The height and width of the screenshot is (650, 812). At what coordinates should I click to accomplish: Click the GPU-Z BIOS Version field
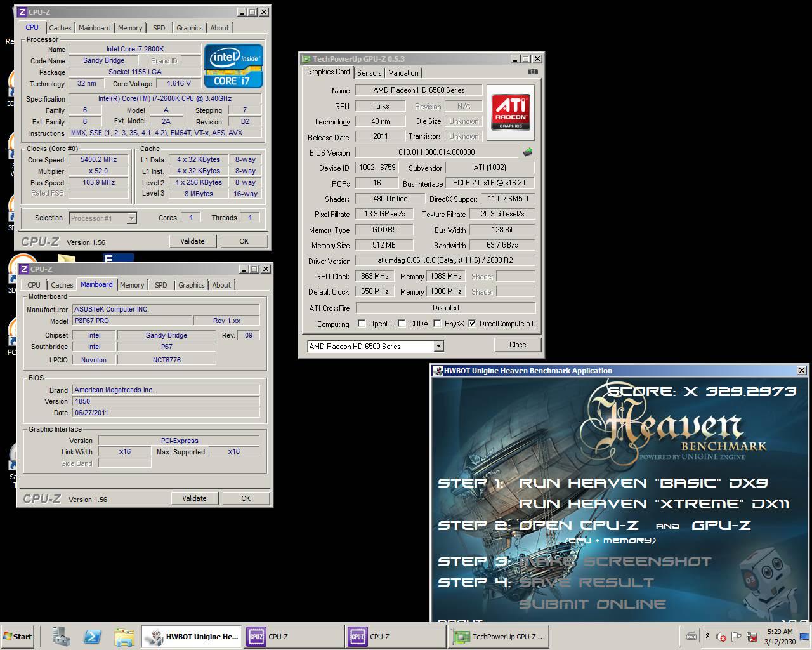[x=436, y=152]
